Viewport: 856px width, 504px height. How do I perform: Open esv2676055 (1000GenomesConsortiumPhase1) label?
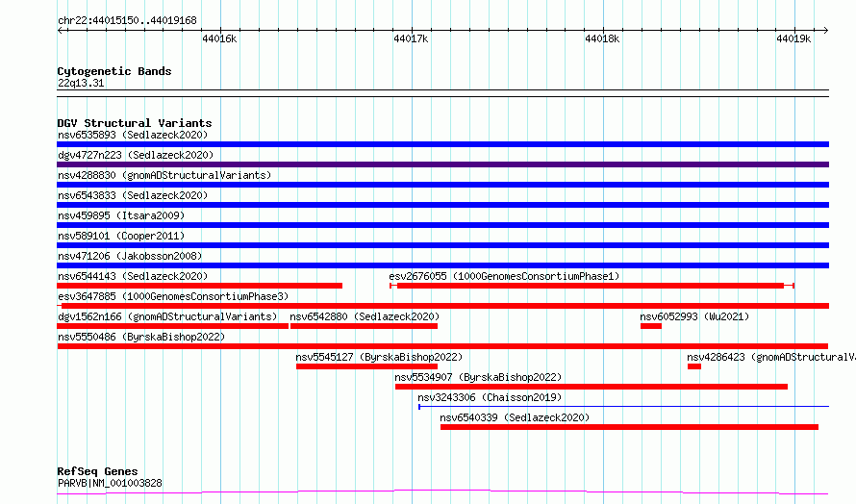click(504, 276)
